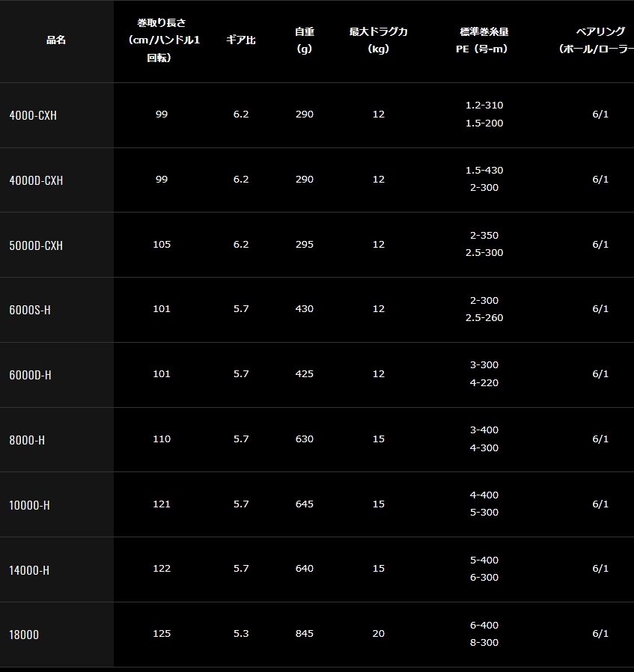Click line capacity 6-400
The width and height of the screenshot is (634, 672).
click(484, 626)
